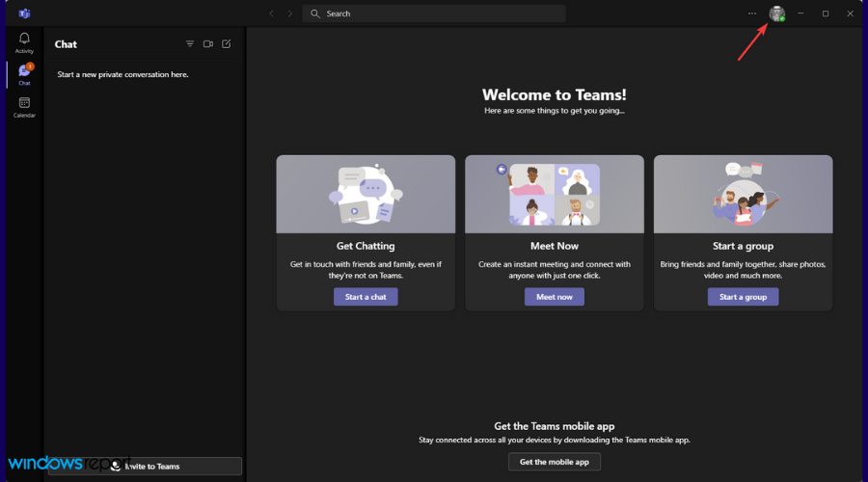Click Get the mobile app button
The image size is (868, 482).
(x=555, y=462)
